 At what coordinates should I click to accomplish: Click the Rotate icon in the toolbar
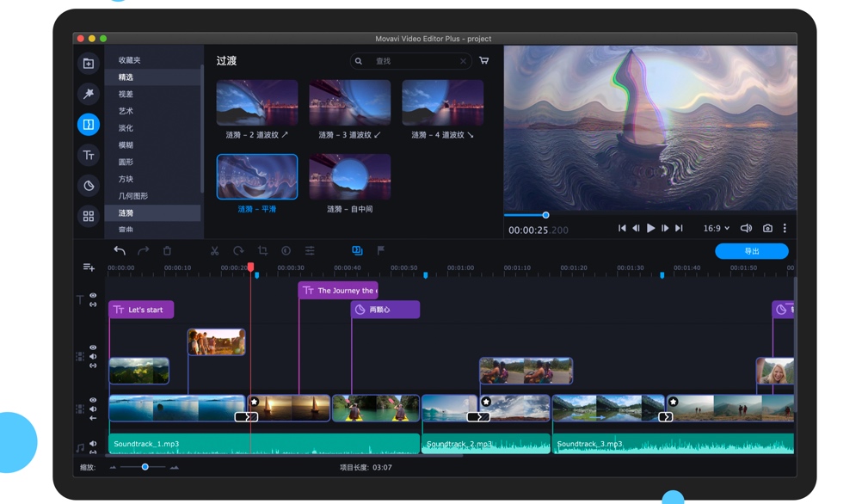239,250
